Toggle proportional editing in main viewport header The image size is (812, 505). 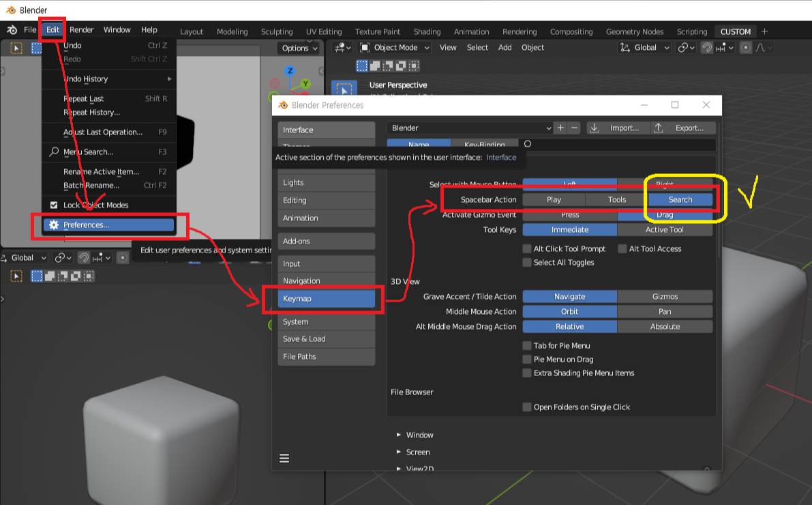tap(746, 48)
